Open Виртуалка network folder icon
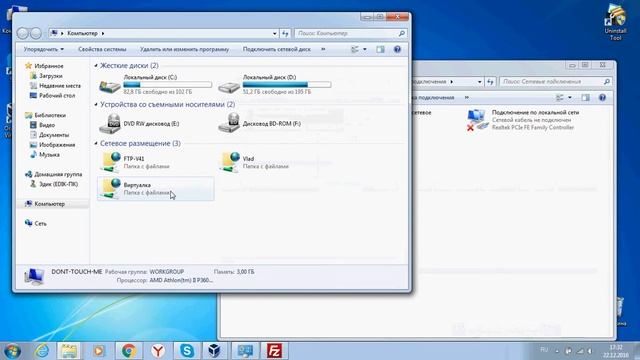The image size is (640, 360). click(110, 188)
